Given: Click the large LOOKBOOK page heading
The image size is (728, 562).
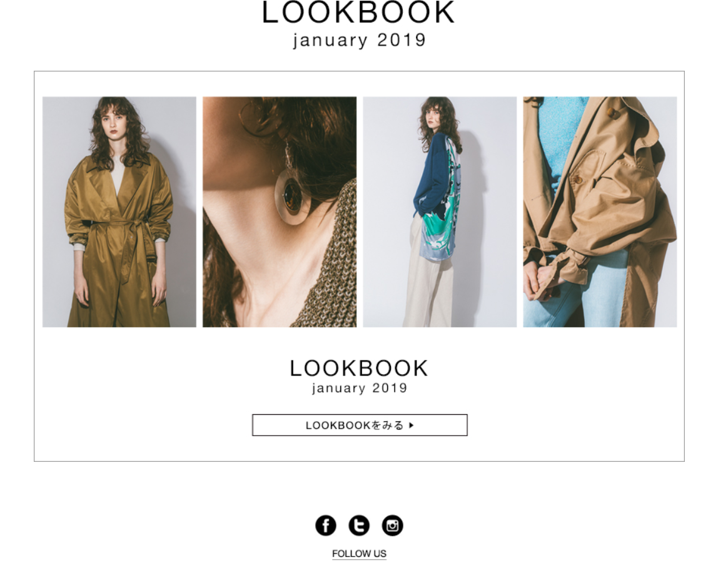Looking at the screenshot, I should point(358,13).
